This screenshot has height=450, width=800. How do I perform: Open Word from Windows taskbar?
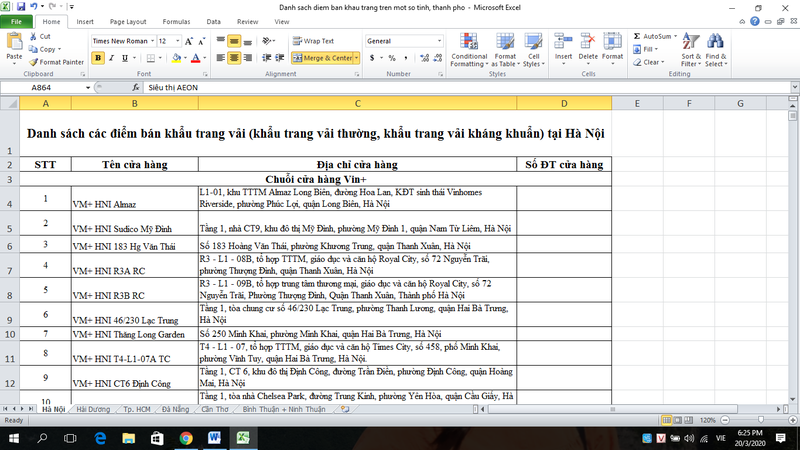click(x=214, y=438)
